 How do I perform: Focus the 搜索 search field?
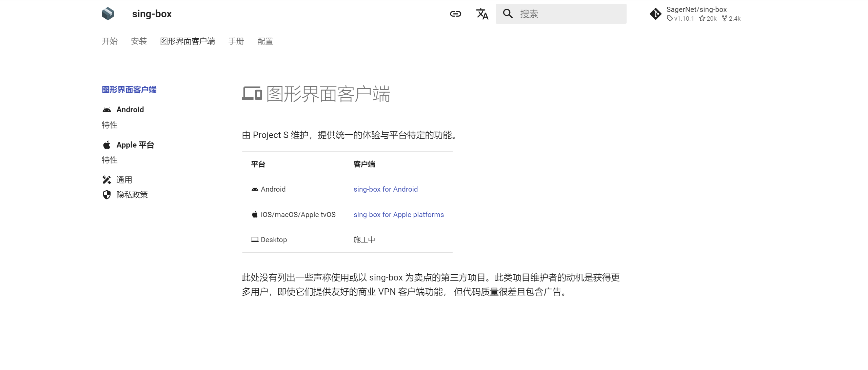tap(561, 14)
